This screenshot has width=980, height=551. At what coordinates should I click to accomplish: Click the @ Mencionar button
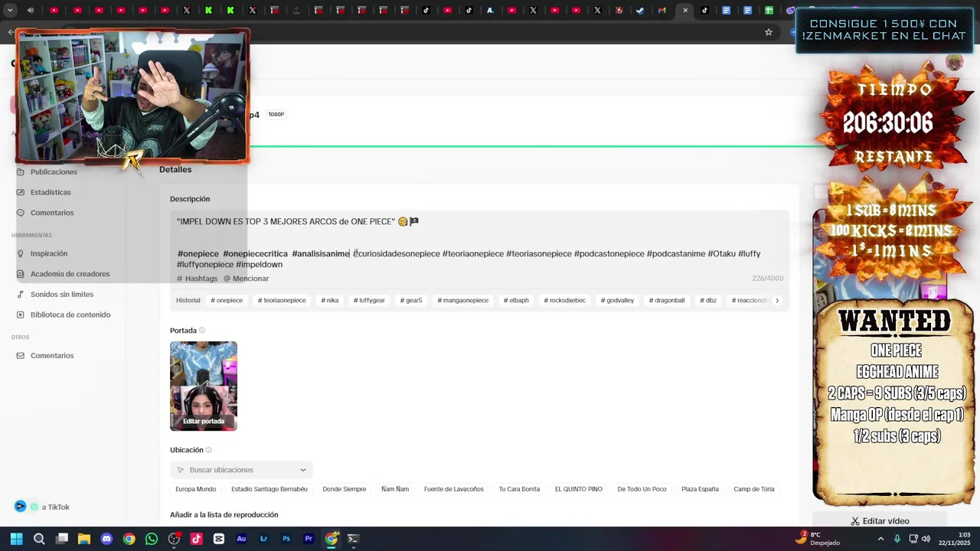tap(246, 279)
